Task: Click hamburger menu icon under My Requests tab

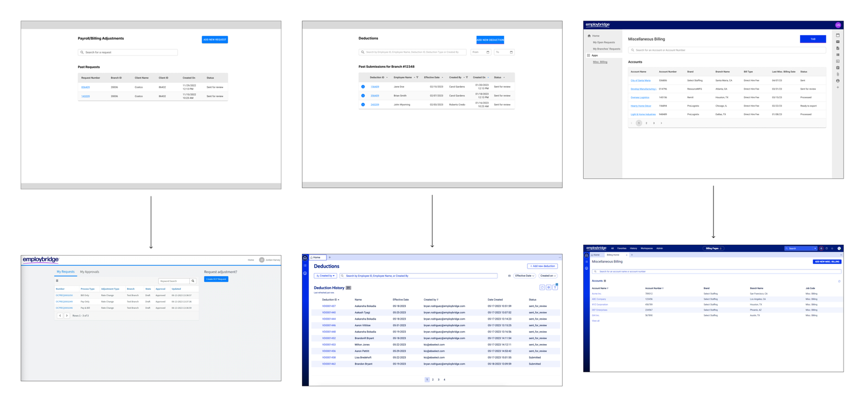Action: (57, 281)
